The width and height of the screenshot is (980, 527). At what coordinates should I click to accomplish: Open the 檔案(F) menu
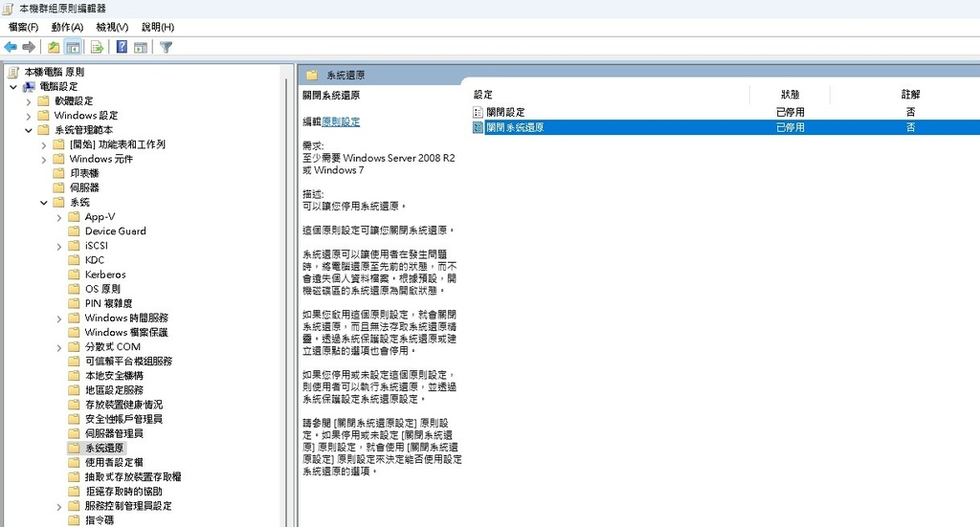23,27
